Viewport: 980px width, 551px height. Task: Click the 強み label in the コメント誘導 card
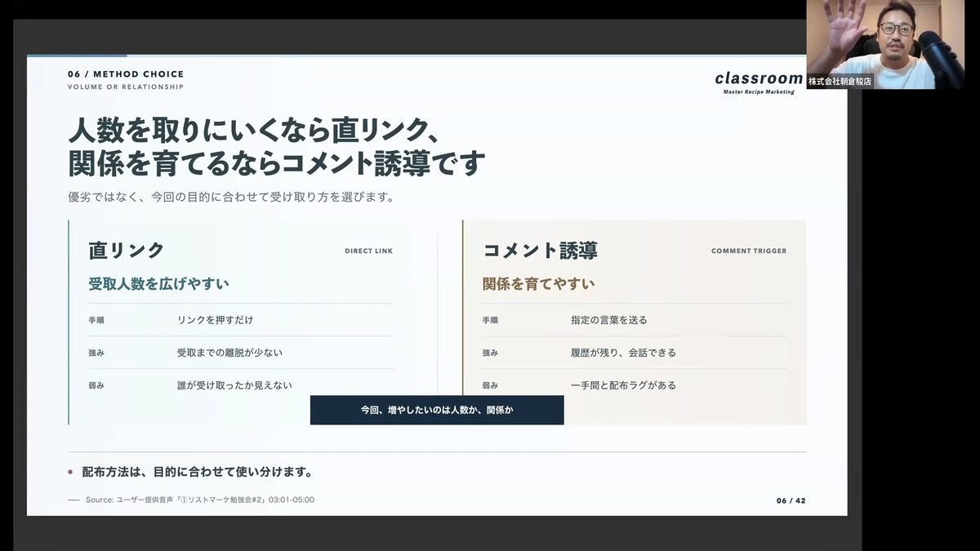click(x=490, y=353)
